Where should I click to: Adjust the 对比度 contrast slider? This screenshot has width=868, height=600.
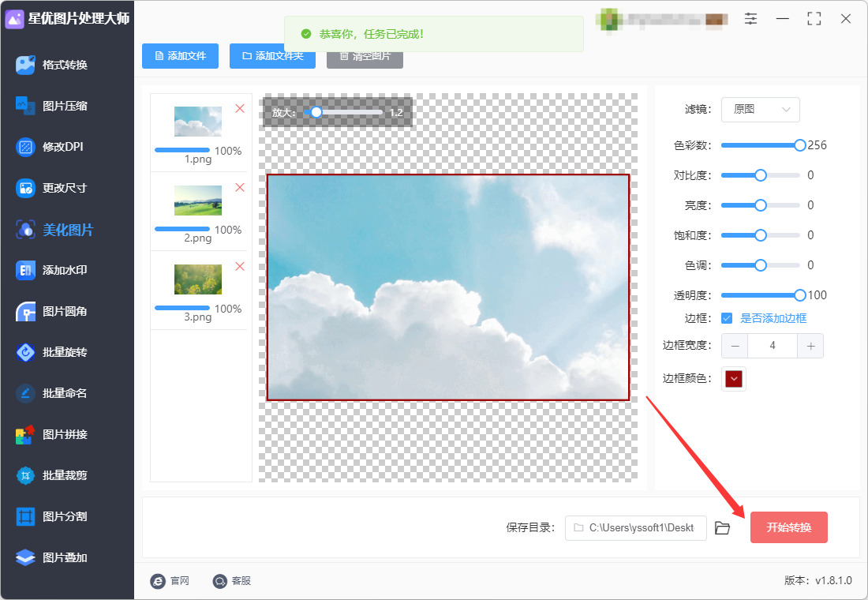[x=761, y=175]
